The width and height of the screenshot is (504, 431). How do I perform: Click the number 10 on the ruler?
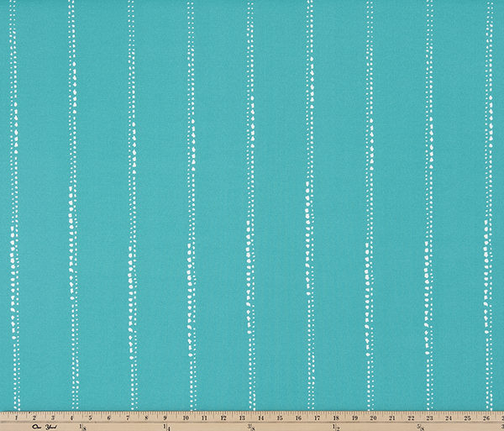(x=186, y=417)
